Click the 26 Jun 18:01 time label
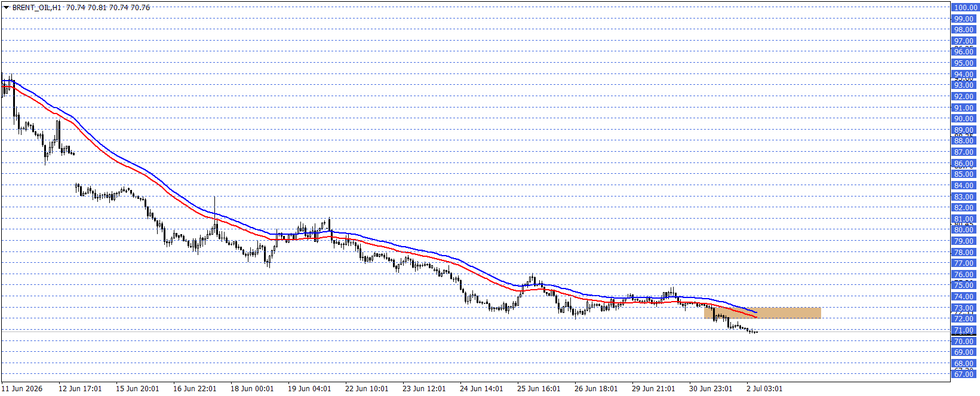Viewport: 980px width, 396px height. 596,389
